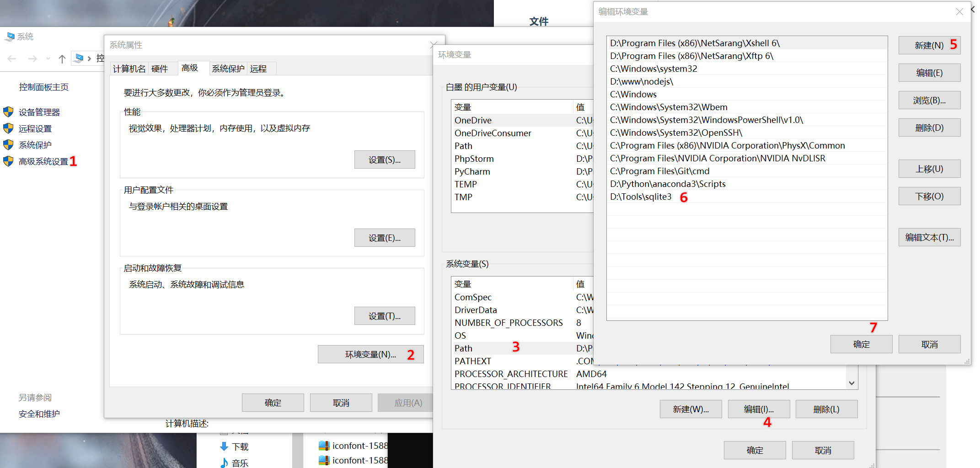Open startup and recovery 设置(T)...

(385, 316)
